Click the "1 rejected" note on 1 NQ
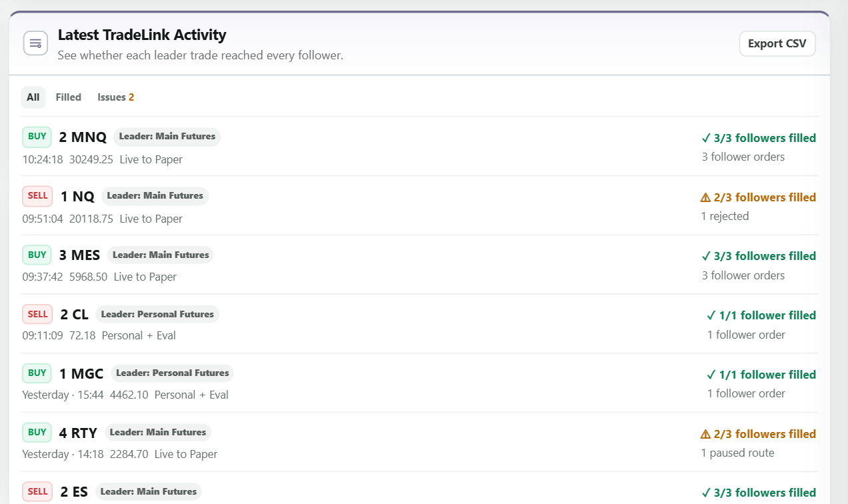This screenshot has height=504, width=848. pyautogui.click(x=725, y=216)
